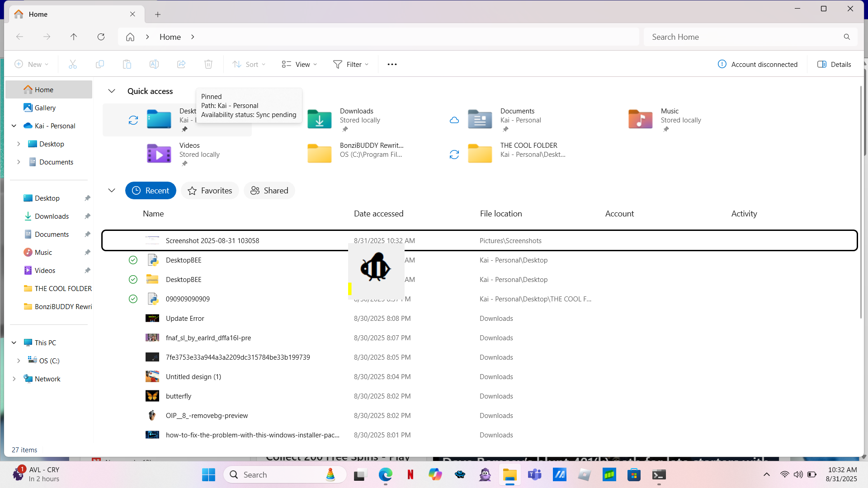Switch to the Shared tab

(x=269, y=191)
